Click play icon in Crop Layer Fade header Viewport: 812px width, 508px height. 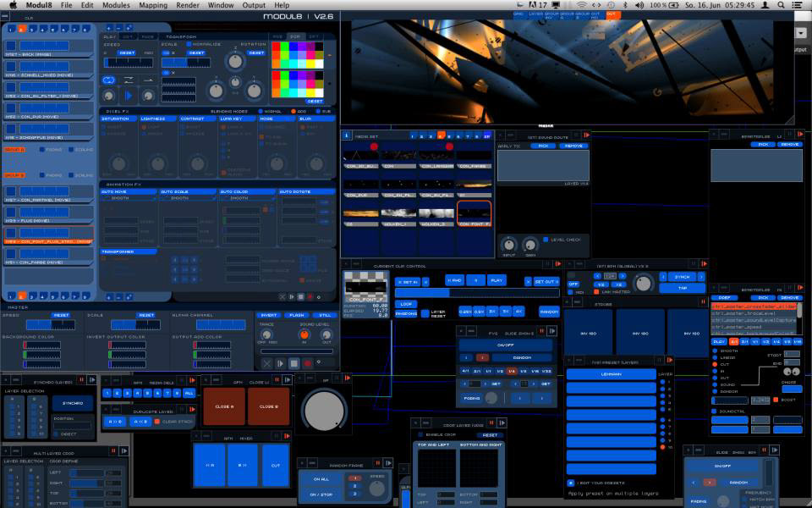click(x=502, y=423)
